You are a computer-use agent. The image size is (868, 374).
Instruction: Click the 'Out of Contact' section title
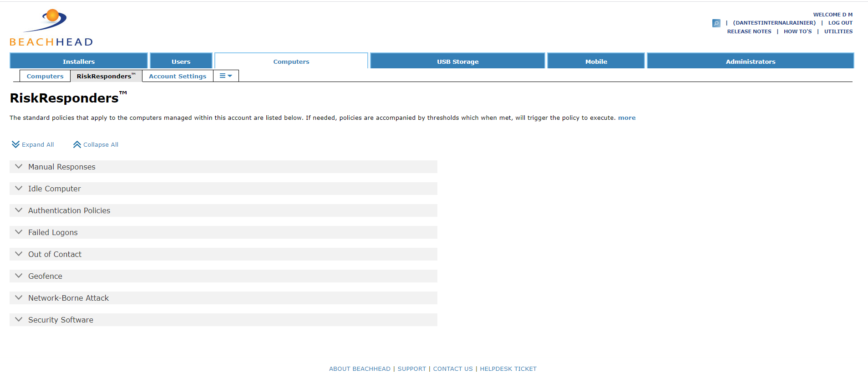(x=55, y=254)
